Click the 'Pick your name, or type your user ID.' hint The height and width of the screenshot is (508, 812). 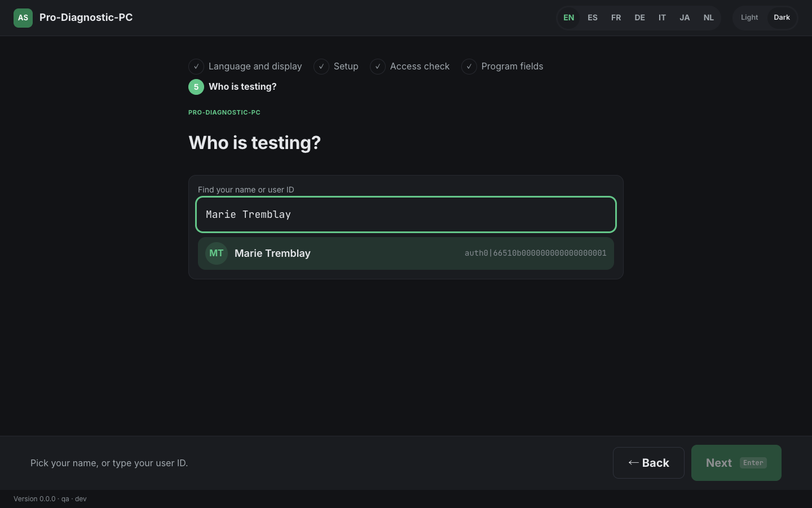[109, 463]
